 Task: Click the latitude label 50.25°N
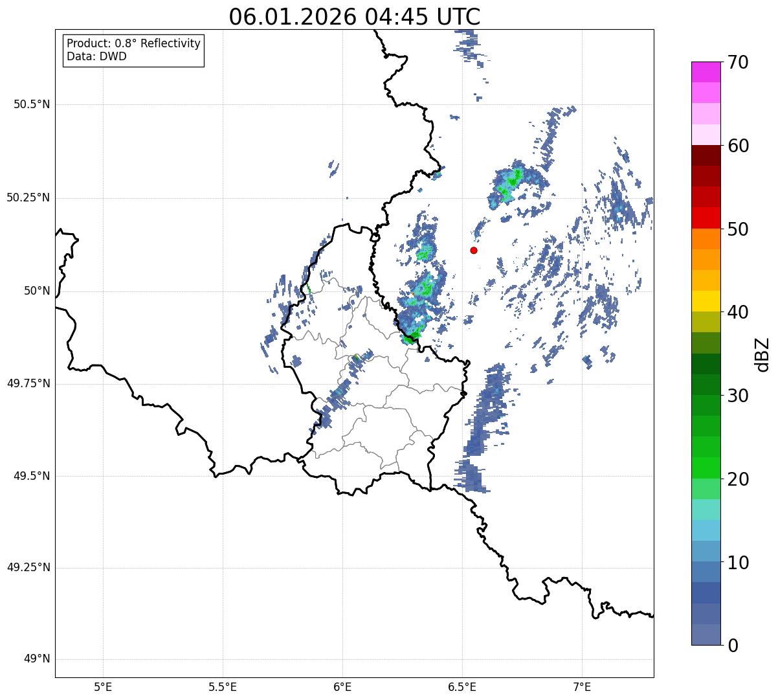[x=28, y=198]
